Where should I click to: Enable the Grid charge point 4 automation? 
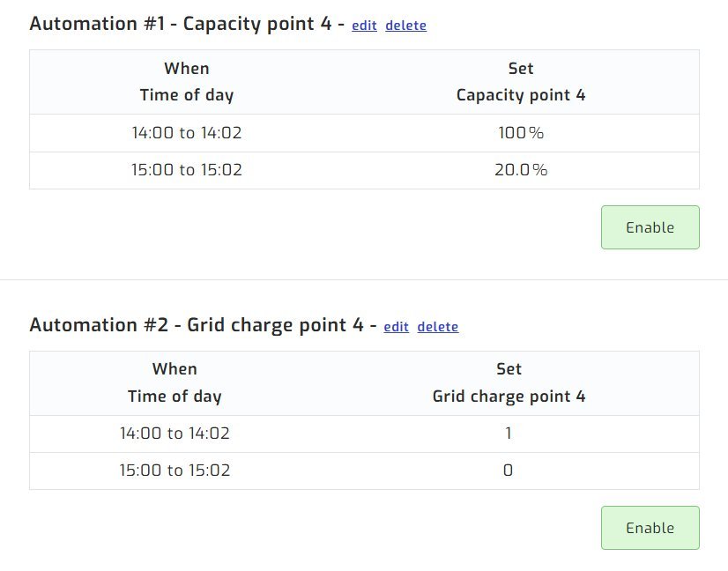click(x=650, y=528)
